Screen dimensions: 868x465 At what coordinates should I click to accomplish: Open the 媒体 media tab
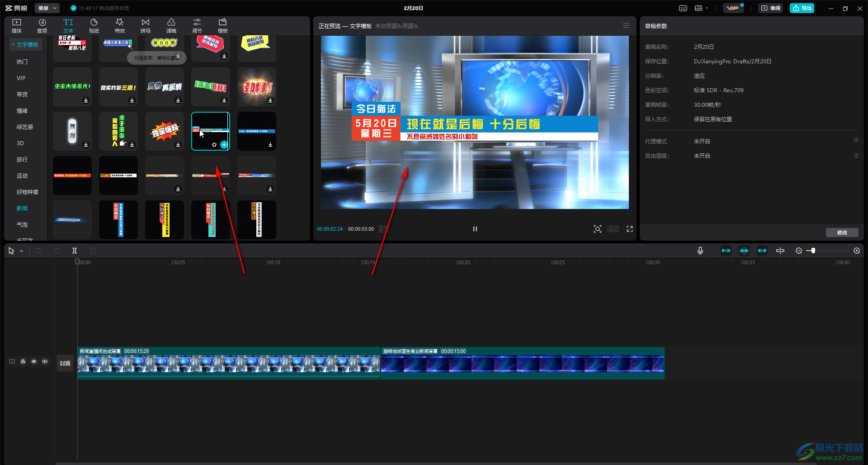(x=17, y=26)
